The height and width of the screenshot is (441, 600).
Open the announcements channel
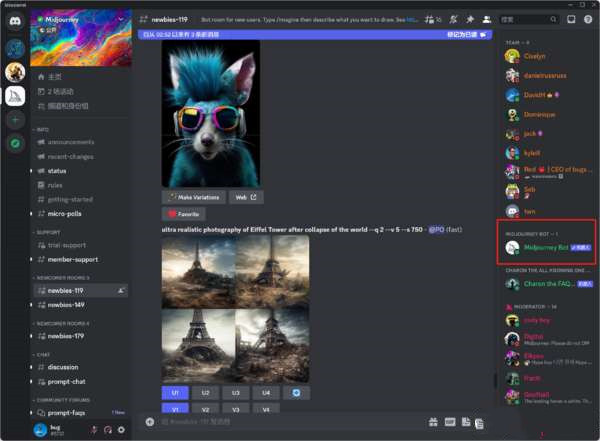[x=81, y=142]
